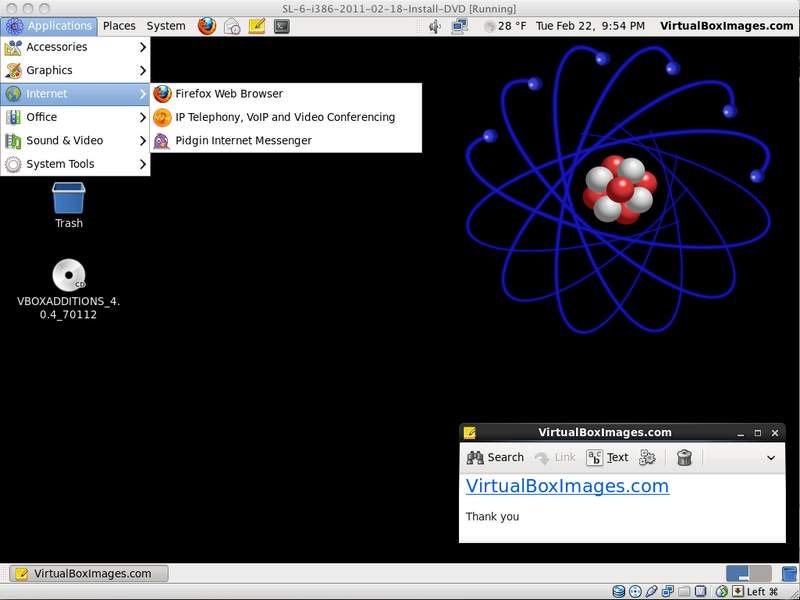This screenshot has height=600, width=800.
Task: Click the VirtualBox network status icon
Action: coord(667,591)
